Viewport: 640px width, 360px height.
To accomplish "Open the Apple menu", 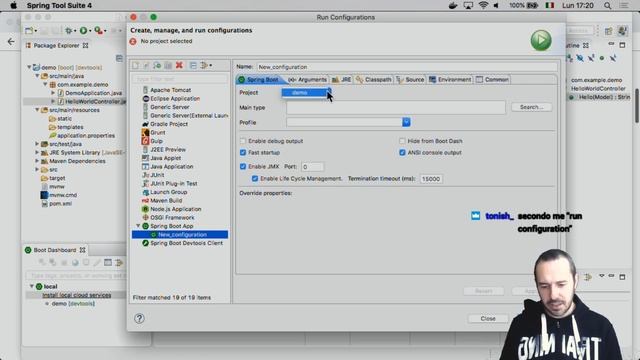I will coord(13,5).
